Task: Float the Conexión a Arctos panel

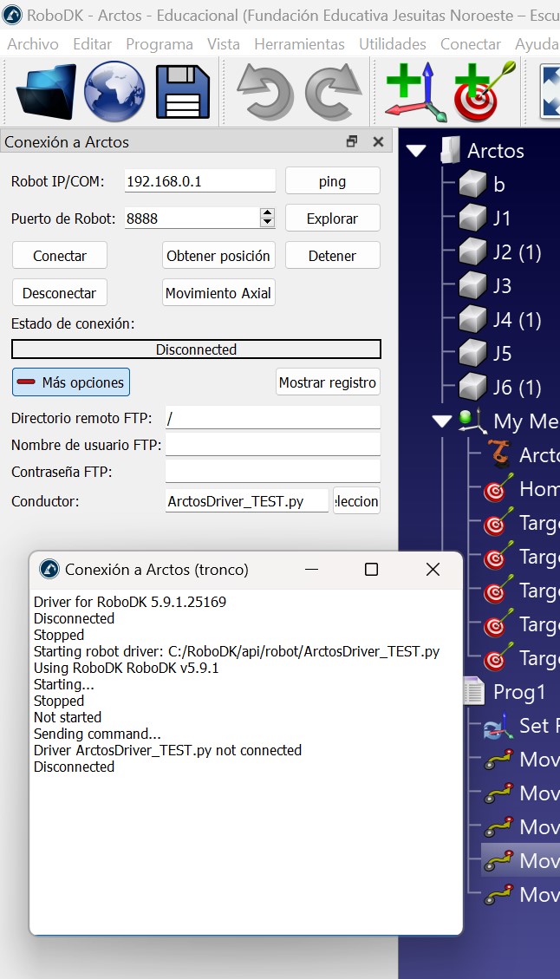Action: (352, 141)
